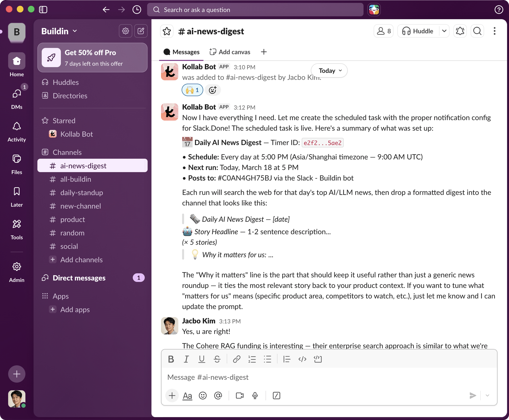Select the Activity icon in the left rail
The width and height of the screenshot is (509, 420).
17,126
